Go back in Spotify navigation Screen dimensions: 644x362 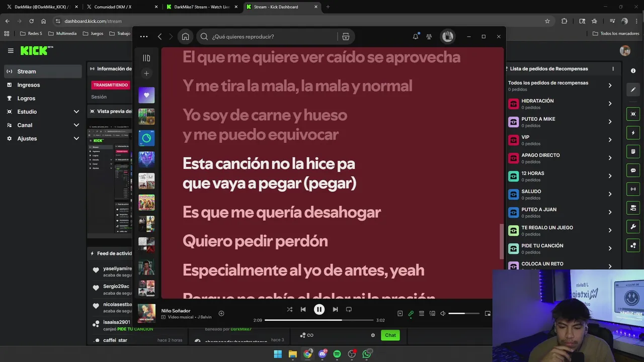(x=159, y=36)
